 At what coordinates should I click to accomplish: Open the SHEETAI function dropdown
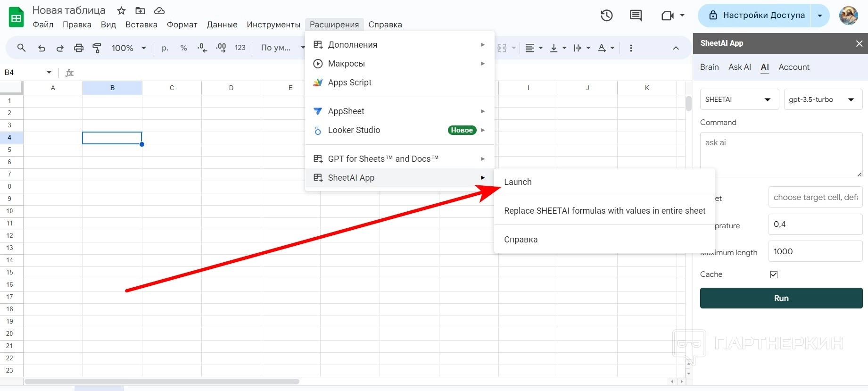739,100
